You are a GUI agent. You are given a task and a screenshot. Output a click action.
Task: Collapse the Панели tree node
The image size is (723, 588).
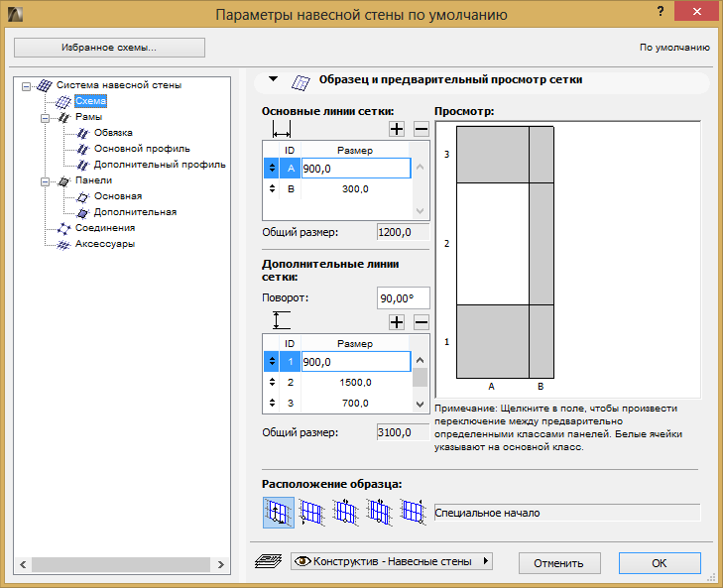click(x=46, y=181)
